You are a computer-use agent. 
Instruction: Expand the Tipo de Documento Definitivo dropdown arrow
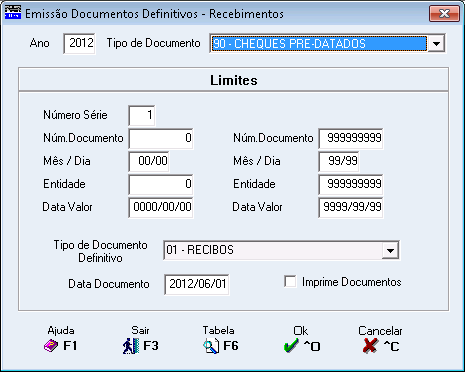(390, 250)
